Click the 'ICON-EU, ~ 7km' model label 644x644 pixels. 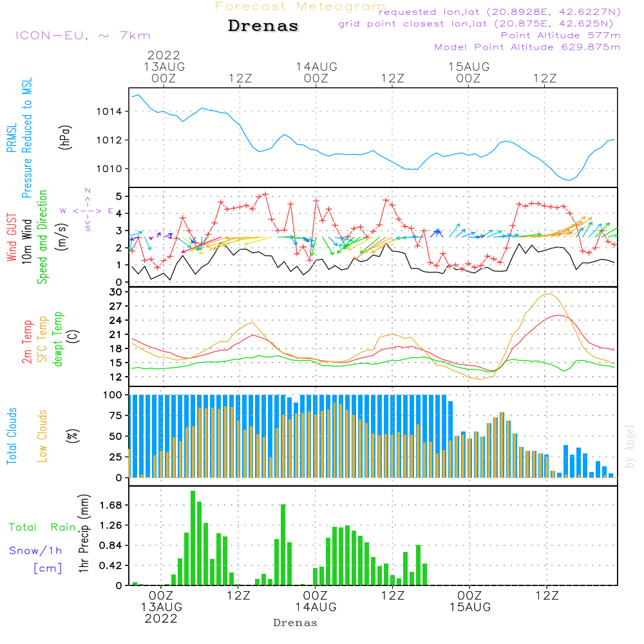[x=83, y=35]
